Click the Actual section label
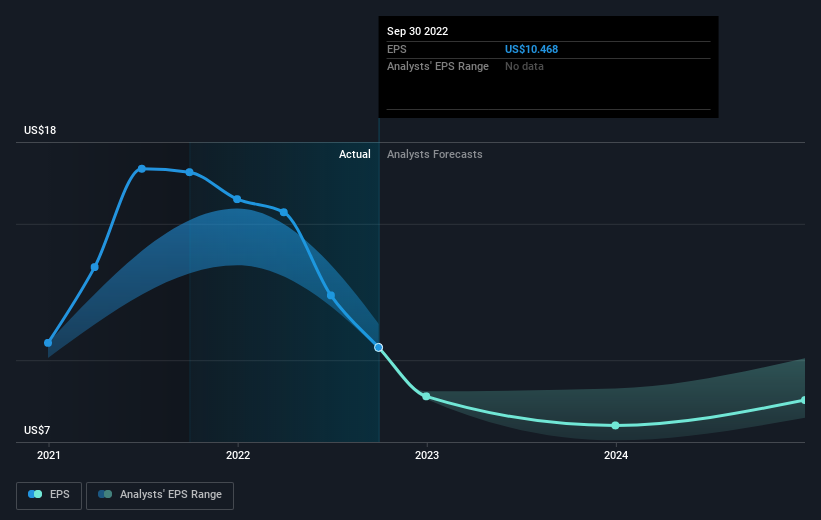The height and width of the screenshot is (520, 821). pyautogui.click(x=354, y=154)
